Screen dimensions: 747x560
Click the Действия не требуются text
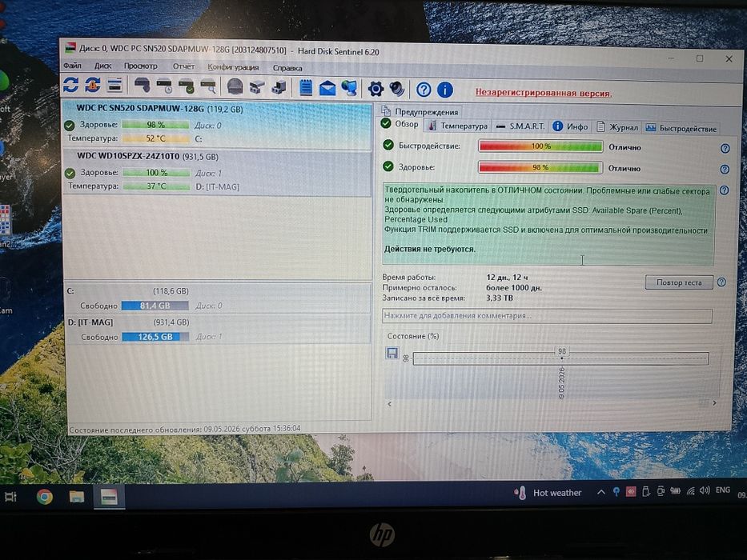coord(430,249)
